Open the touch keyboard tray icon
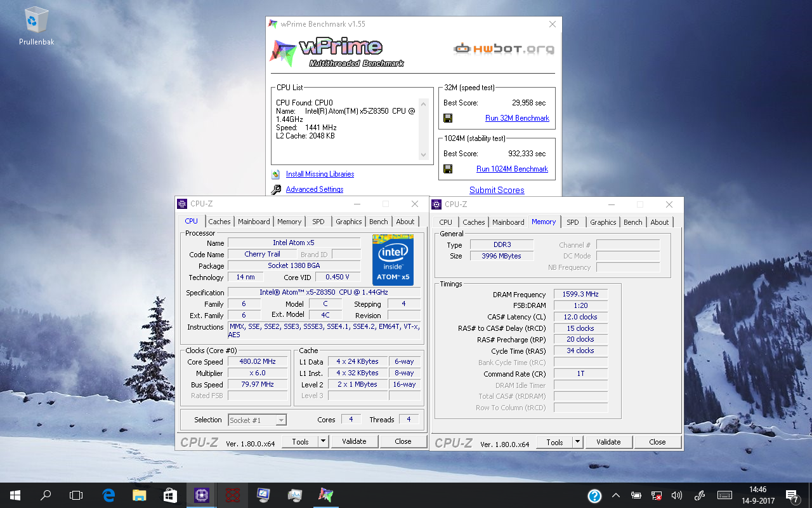Screen dimensions: 812x508 pyautogui.click(x=724, y=495)
